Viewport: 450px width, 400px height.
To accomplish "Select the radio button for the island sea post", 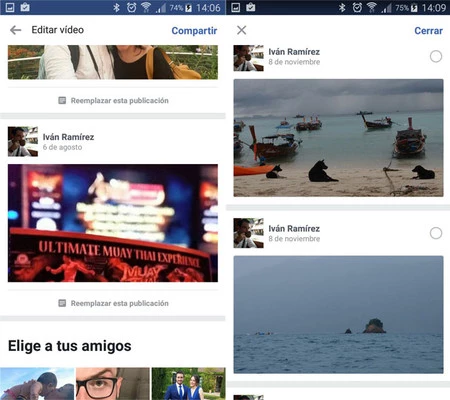I will (x=436, y=233).
